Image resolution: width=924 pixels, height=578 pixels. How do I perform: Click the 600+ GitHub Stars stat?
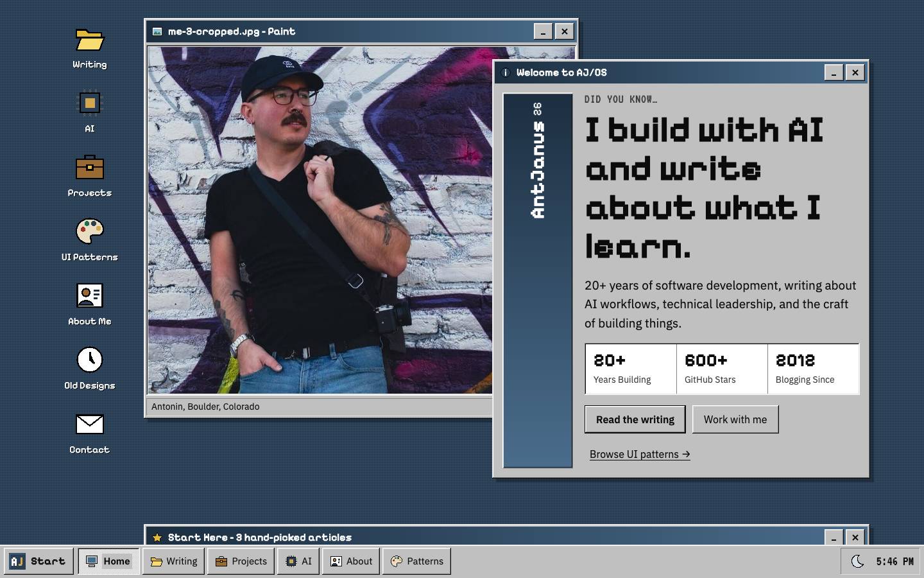722,369
